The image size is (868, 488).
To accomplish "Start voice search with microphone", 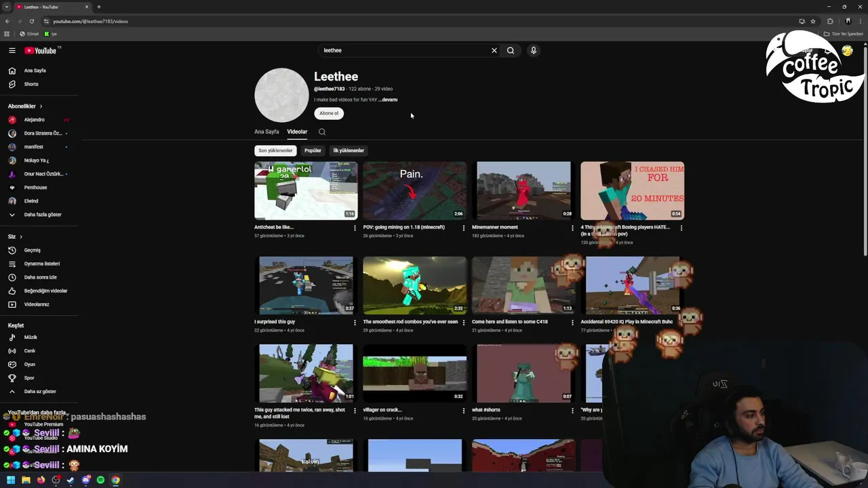I will coord(534,50).
